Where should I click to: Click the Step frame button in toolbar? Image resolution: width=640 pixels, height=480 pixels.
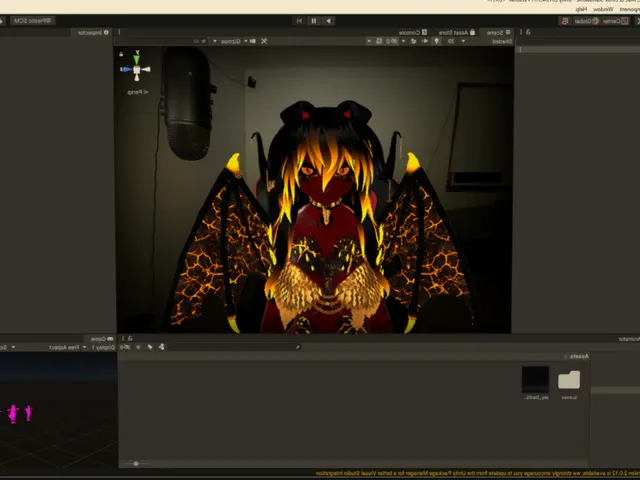299,21
